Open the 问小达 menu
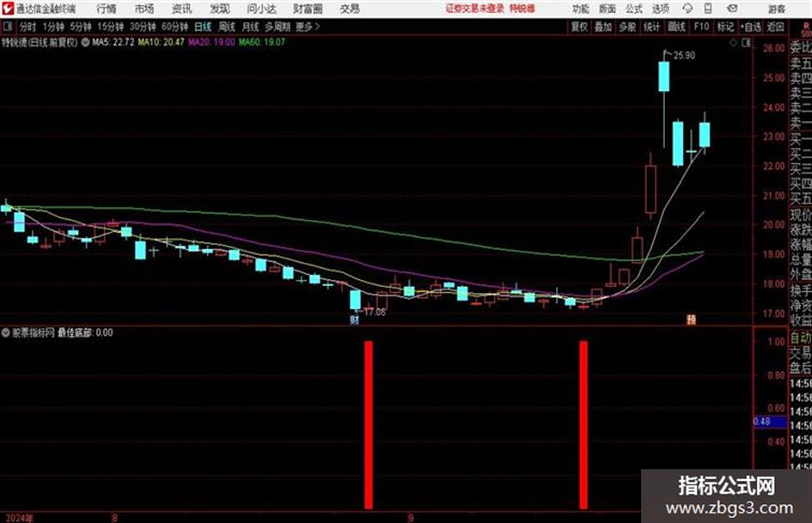This screenshot has width=812, height=523. click(262, 9)
